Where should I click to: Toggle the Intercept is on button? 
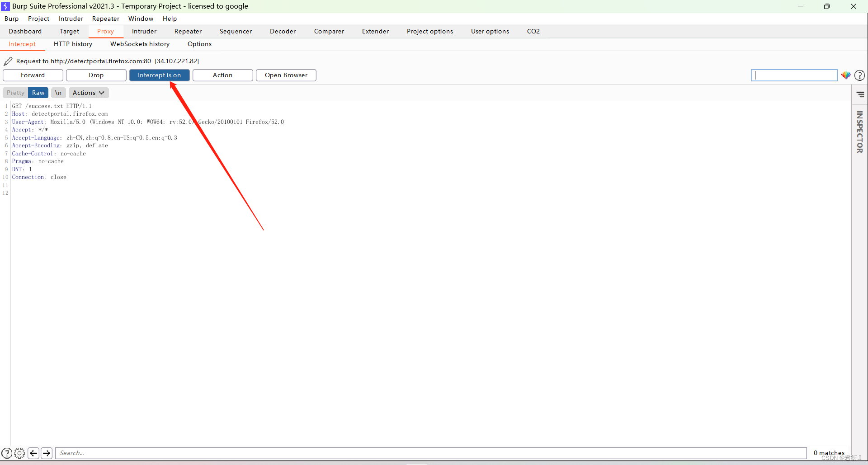[x=160, y=75]
